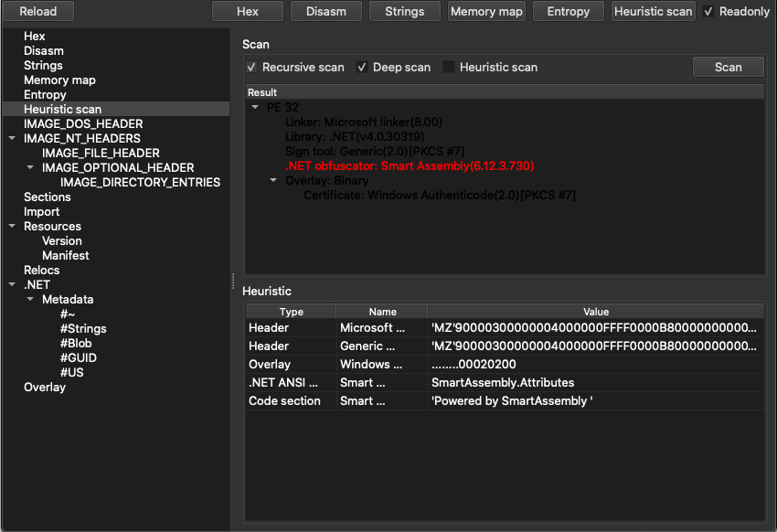Click the splitter handle beside the sidebar
The height and width of the screenshot is (532, 777).
(233, 281)
